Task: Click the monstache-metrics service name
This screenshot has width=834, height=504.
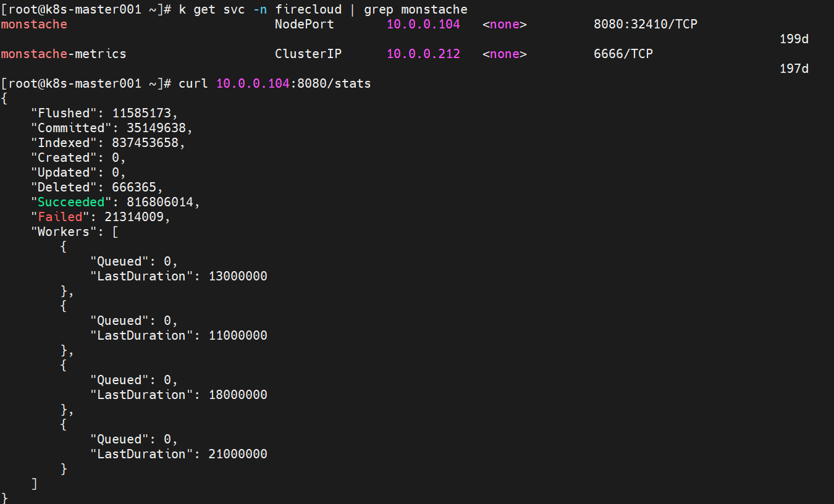Action: (64, 54)
